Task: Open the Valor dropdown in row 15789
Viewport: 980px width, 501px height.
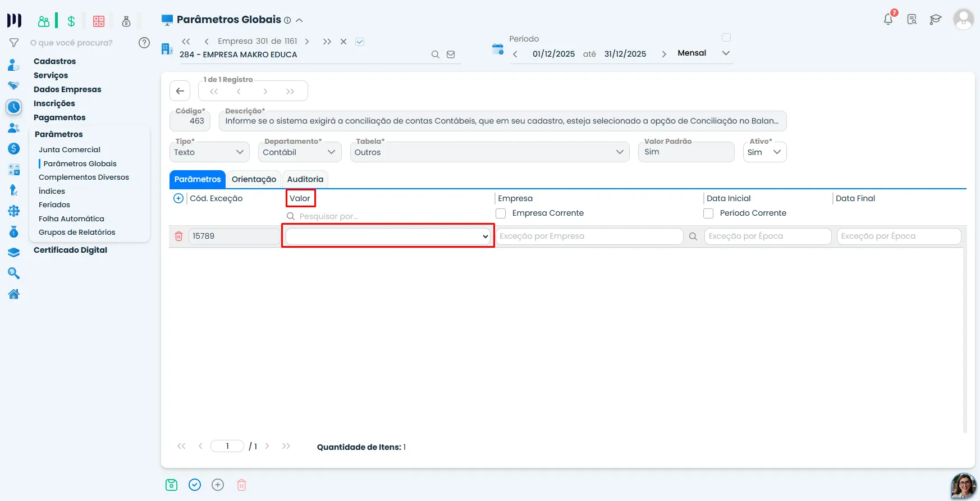Action: click(x=388, y=236)
